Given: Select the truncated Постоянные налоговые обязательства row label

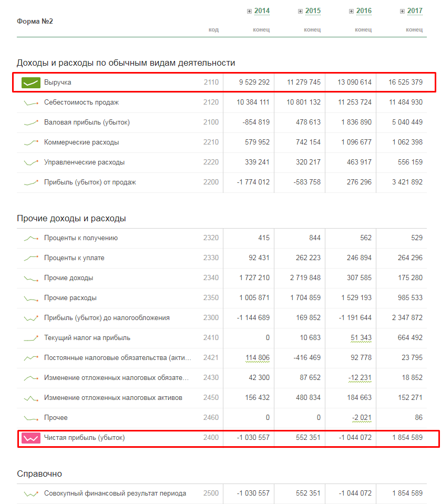Looking at the screenshot, I should pos(117,358).
